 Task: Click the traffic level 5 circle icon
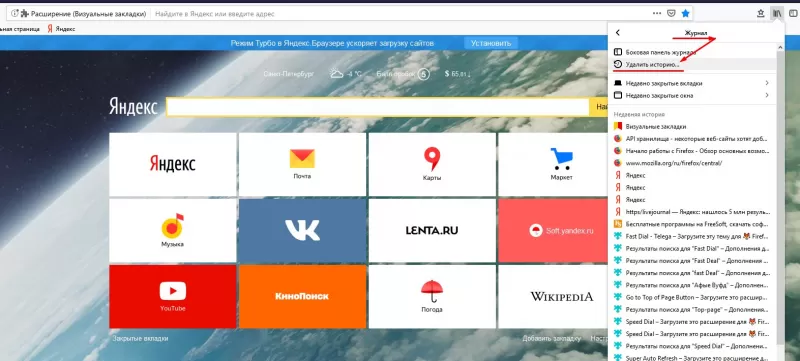pyautogui.click(x=423, y=74)
